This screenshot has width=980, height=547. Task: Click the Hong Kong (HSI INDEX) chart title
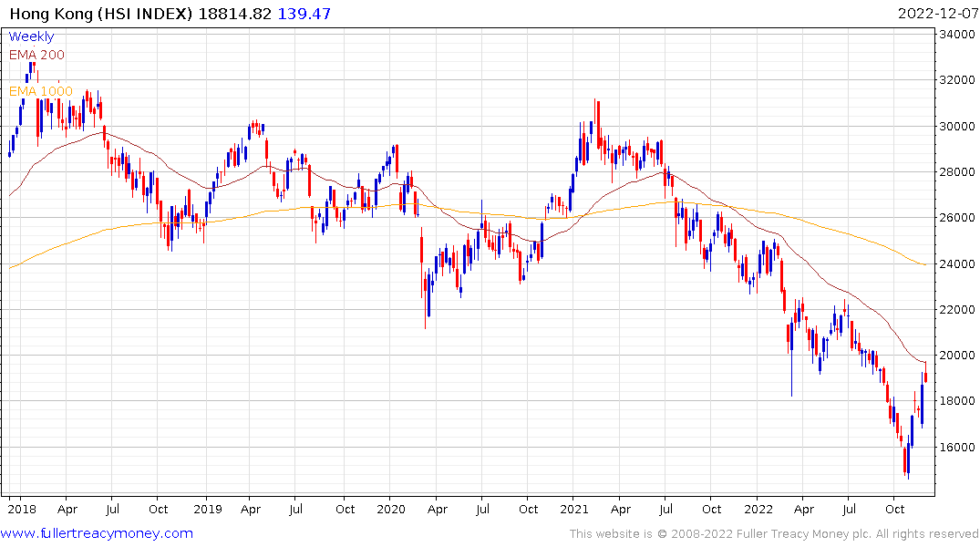point(101,14)
